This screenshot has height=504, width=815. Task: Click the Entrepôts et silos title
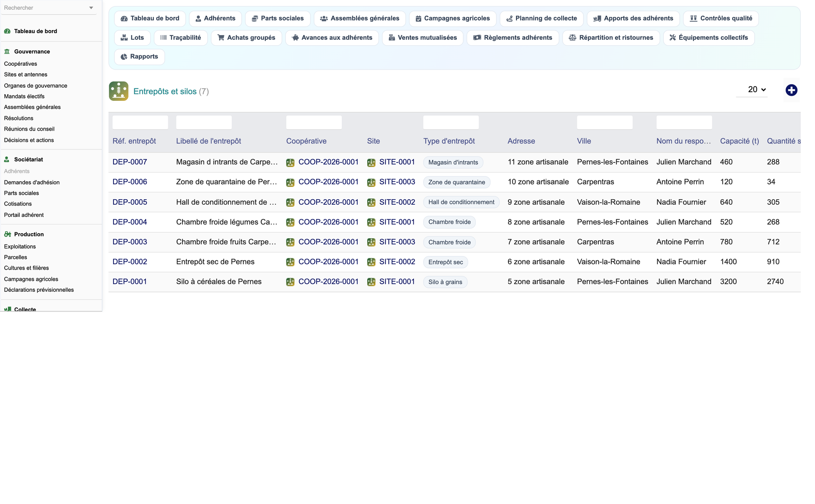tap(165, 91)
